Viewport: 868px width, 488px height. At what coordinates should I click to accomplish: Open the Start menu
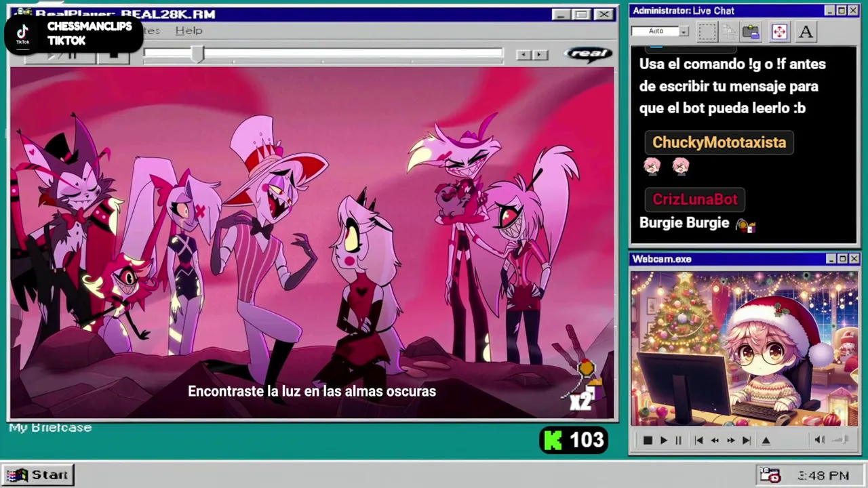click(38, 474)
